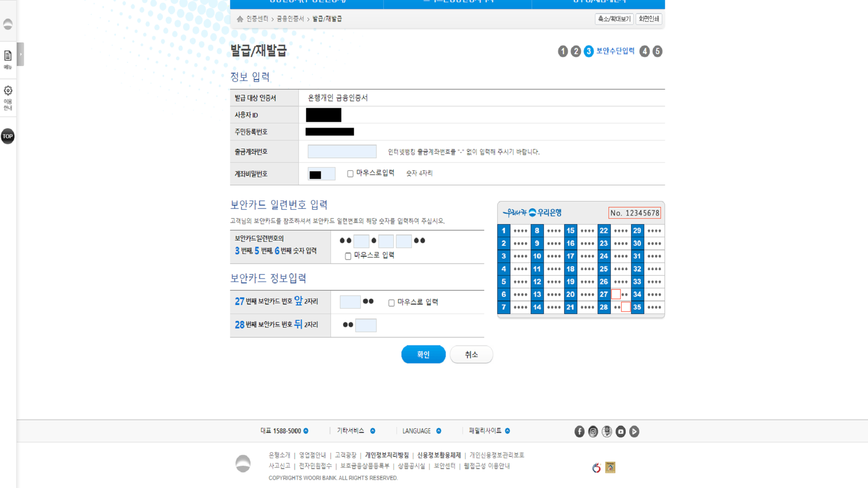This screenshot has width=868, height=488.
Task: Check 마우스로 입력 under the serial number inputs
Action: (348, 256)
